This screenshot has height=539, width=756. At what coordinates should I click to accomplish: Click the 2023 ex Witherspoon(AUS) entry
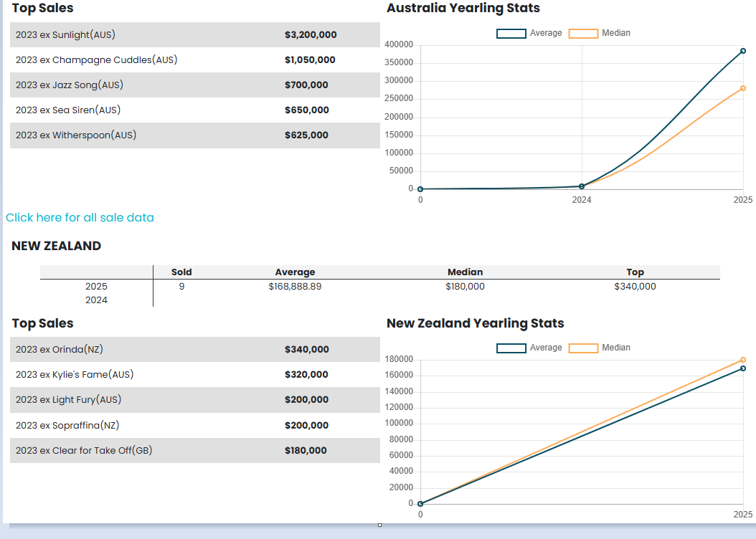76,135
